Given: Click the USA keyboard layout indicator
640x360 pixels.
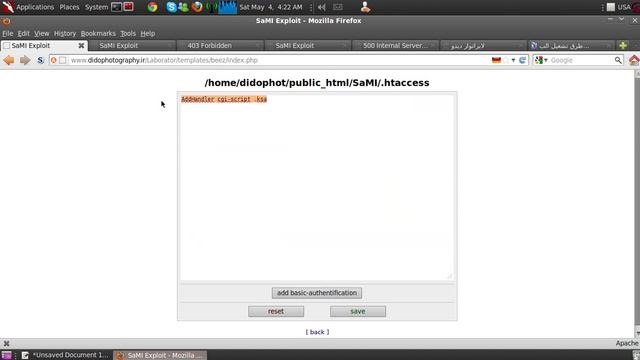Looking at the screenshot, I should 624,7.
